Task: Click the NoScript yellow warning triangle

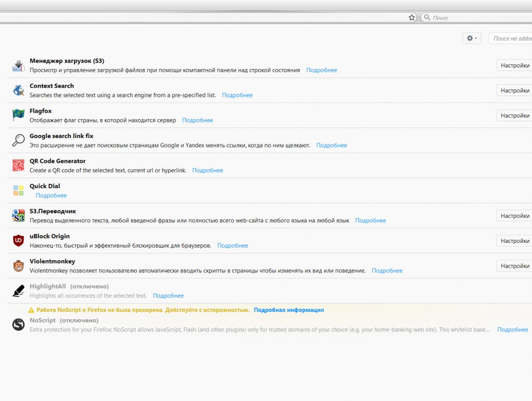Action: point(31,310)
